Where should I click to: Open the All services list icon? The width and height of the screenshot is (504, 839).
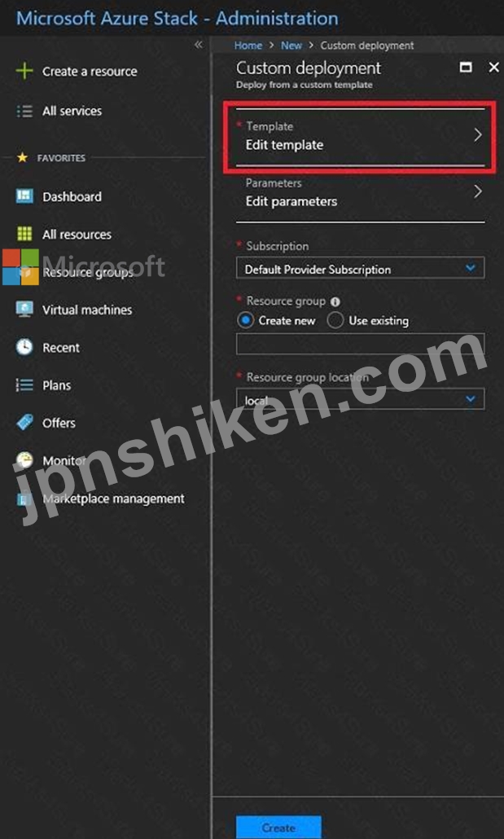coord(24,112)
